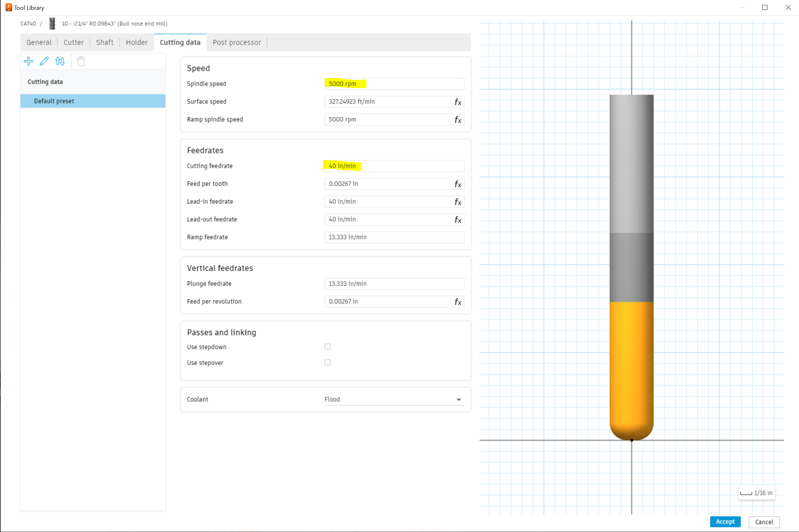Click the Lead-out feedrate field
The height and width of the screenshot is (532, 799).
point(394,220)
